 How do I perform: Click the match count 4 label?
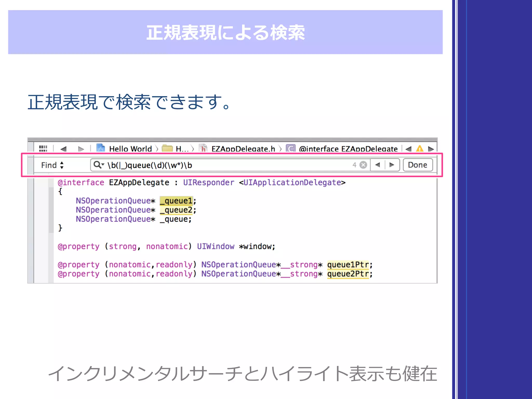pos(354,165)
